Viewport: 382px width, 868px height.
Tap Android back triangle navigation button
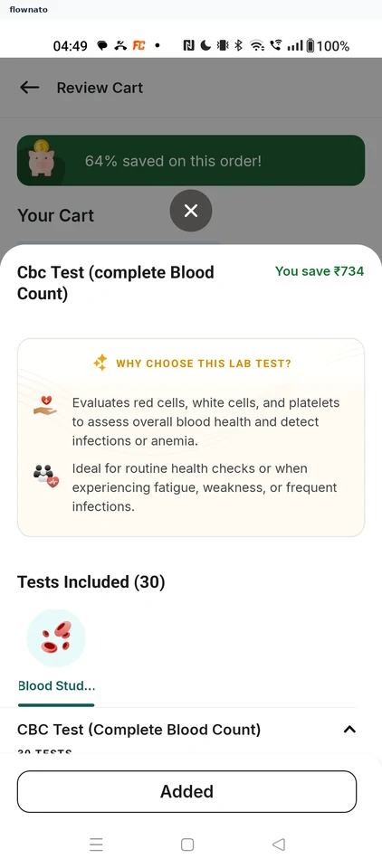[x=279, y=844]
